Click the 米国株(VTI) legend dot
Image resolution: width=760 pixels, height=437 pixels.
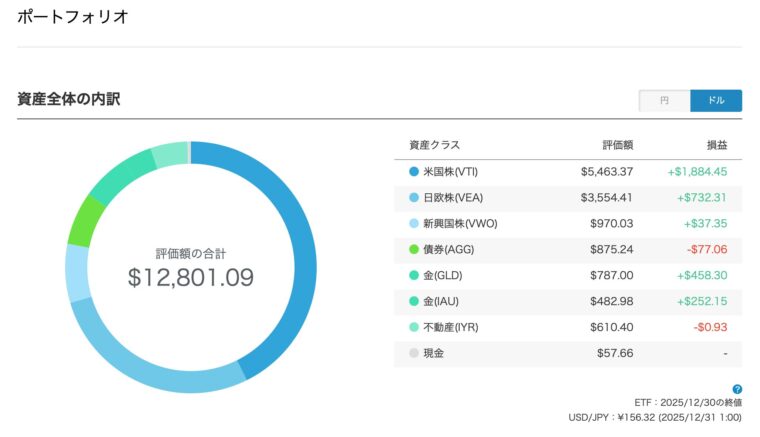tap(414, 172)
